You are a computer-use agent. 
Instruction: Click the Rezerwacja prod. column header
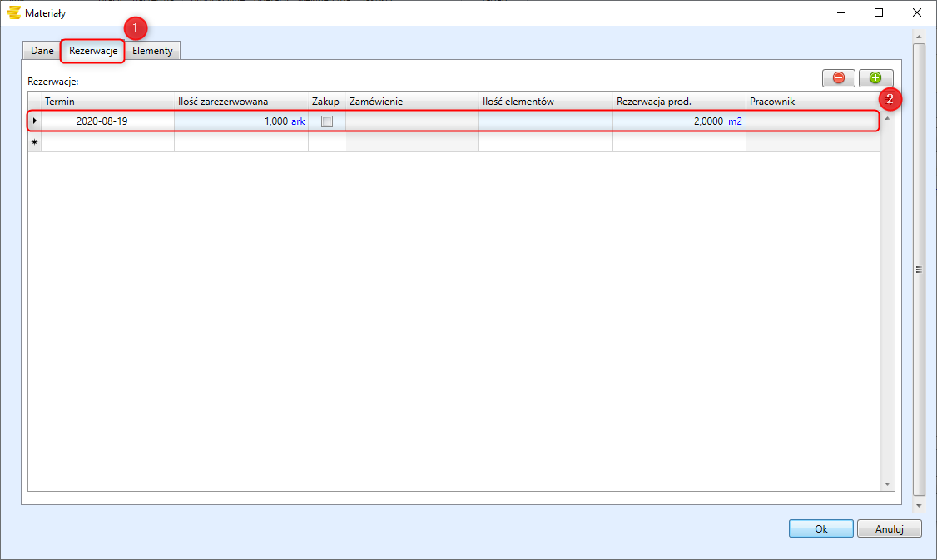[678, 102]
